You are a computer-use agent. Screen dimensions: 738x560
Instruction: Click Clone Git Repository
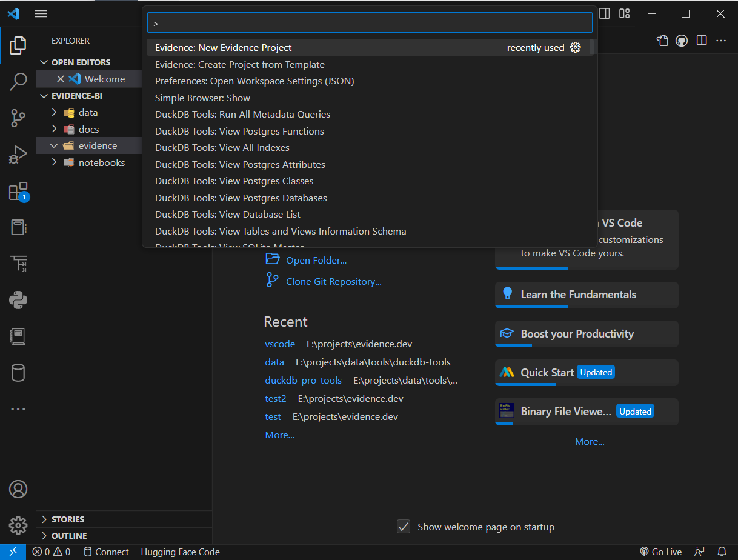332,281
